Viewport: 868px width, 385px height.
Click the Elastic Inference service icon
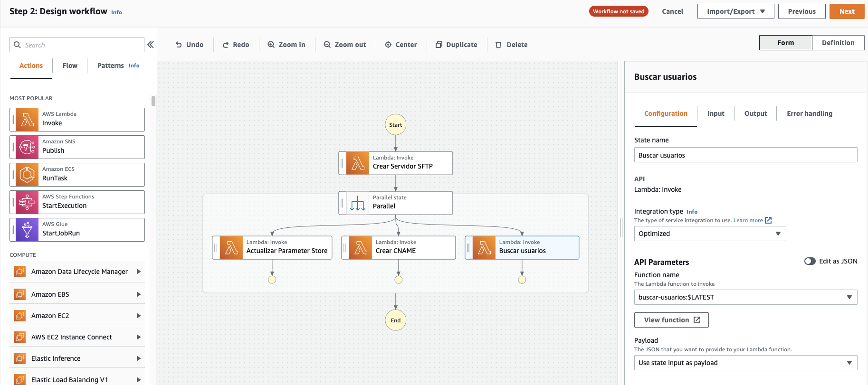pyautogui.click(x=20, y=358)
